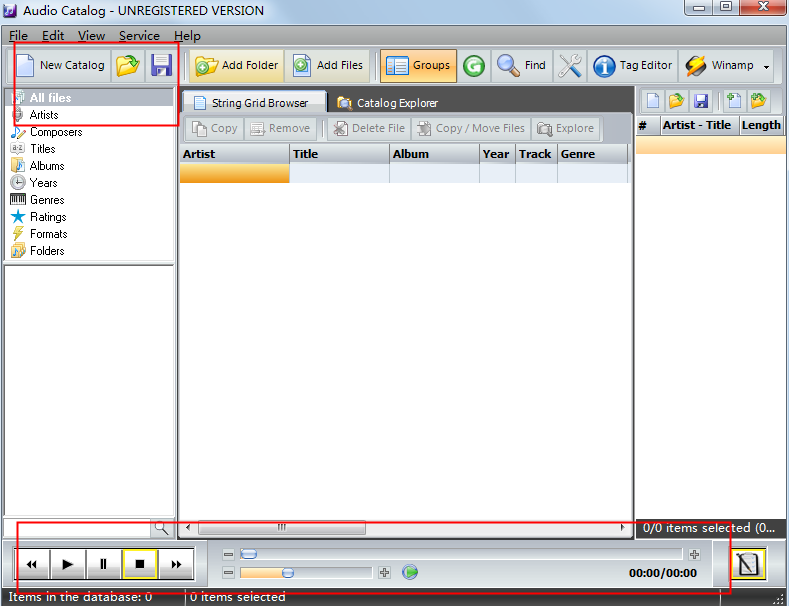Click the green refresh G icon
Screen dimensions: 789x606
[x=474, y=66]
